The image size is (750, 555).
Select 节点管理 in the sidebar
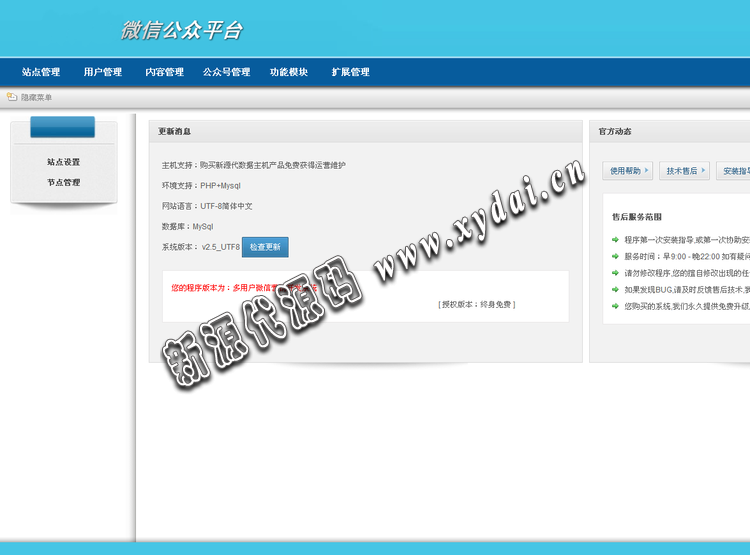coord(64,182)
